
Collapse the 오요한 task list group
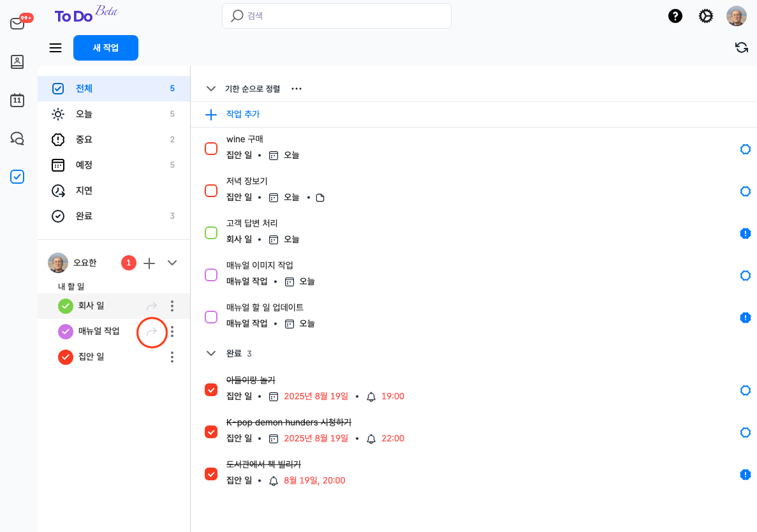point(172,262)
